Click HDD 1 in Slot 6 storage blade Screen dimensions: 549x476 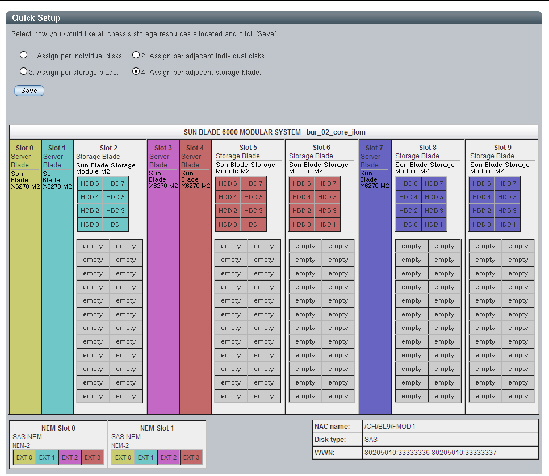point(327,224)
